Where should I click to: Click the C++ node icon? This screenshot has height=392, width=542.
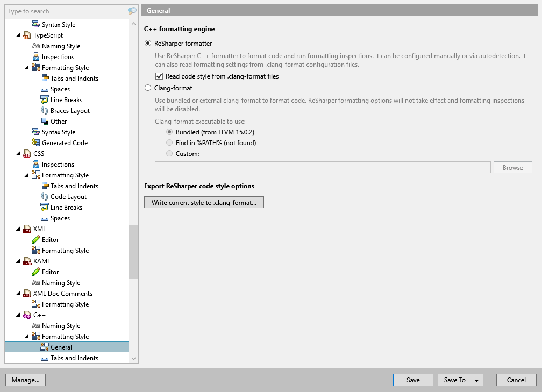click(x=27, y=315)
